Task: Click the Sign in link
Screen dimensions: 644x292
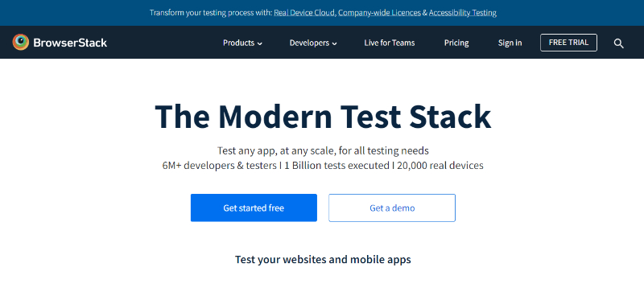Action: pos(510,43)
